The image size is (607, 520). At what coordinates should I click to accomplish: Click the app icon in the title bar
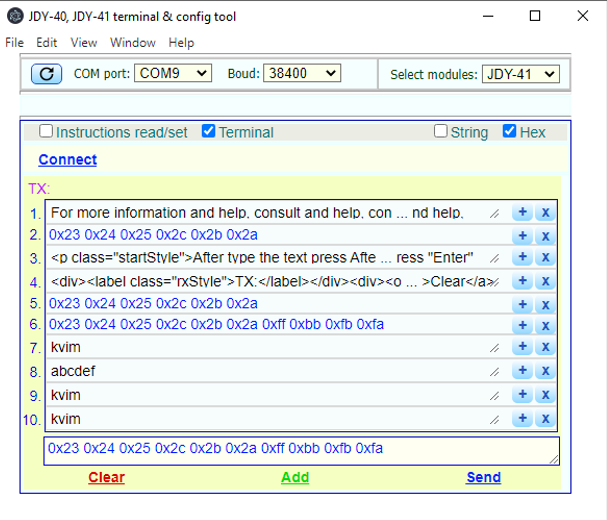15,16
